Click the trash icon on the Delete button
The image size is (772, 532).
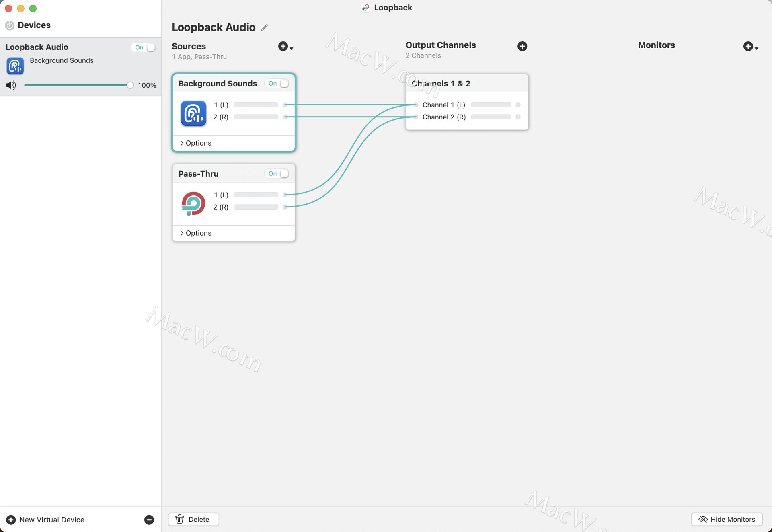(180, 519)
